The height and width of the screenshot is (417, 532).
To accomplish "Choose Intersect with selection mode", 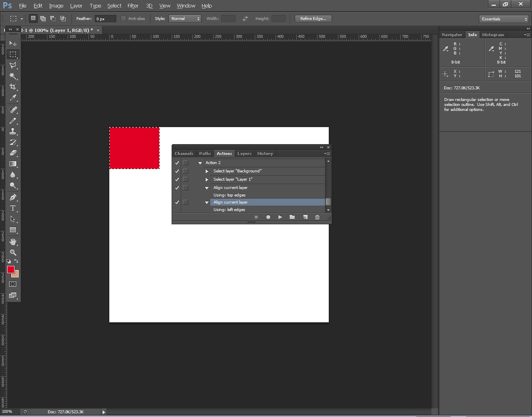I will (63, 18).
